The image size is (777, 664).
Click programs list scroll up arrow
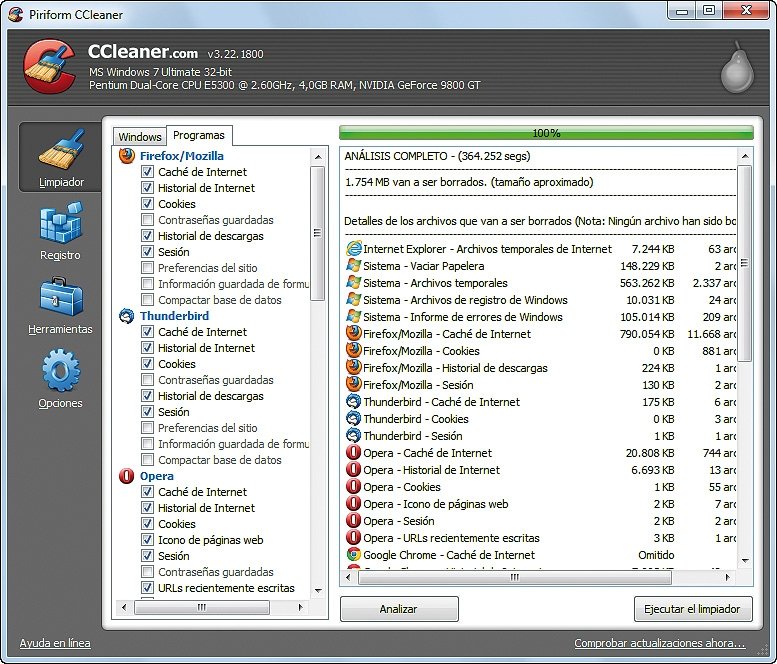[318, 157]
